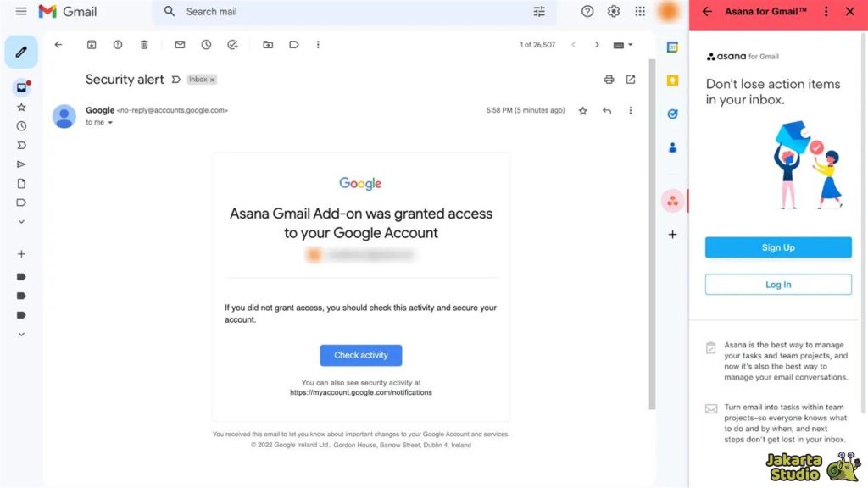Archive the Security alert email

[x=92, y=44]
